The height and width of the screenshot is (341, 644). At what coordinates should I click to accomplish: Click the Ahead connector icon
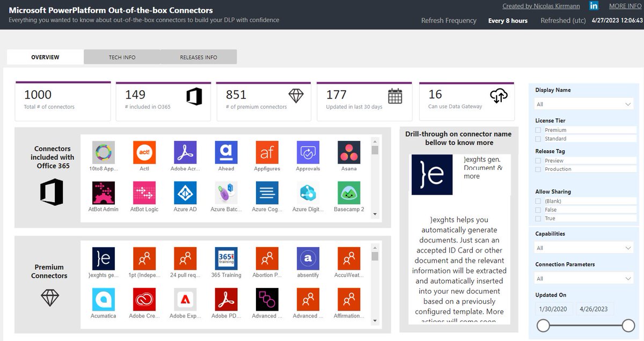coord(226,152)
